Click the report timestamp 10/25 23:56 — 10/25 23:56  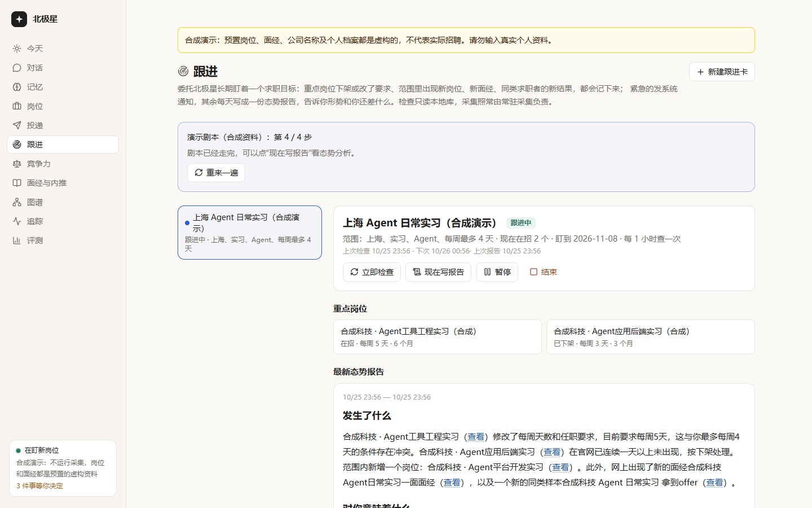(387, 397)
